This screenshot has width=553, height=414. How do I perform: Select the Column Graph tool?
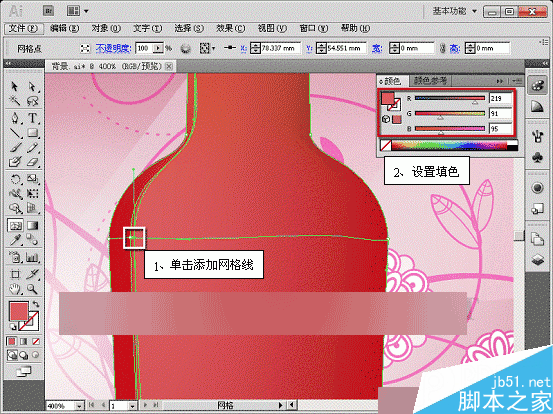[x=32, y=258]
